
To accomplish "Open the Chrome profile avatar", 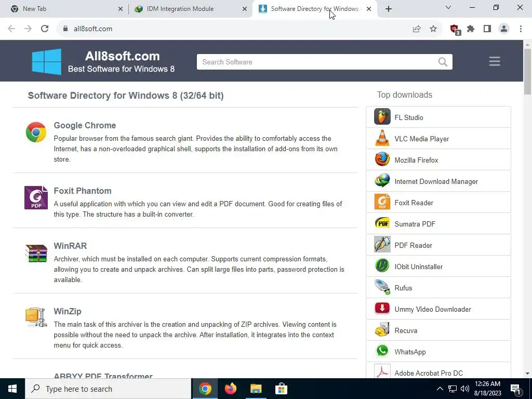I will [x=504, y=29].
